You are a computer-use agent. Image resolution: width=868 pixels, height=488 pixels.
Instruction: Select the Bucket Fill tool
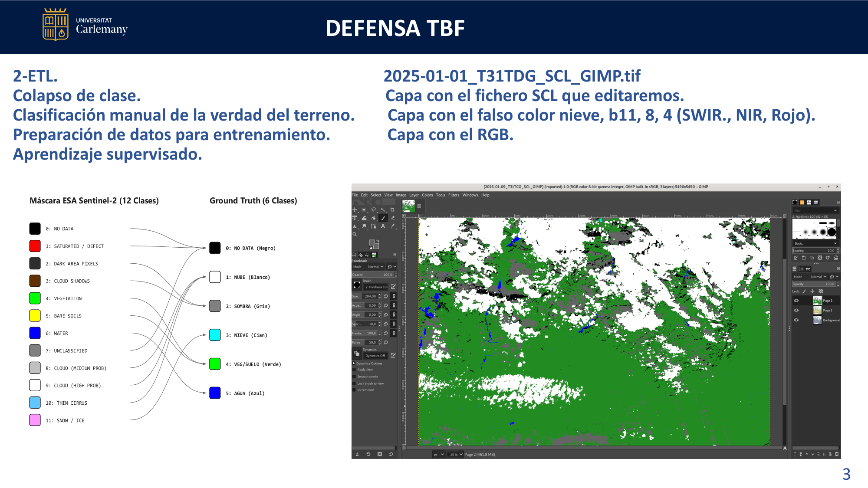tap(374, 218)
